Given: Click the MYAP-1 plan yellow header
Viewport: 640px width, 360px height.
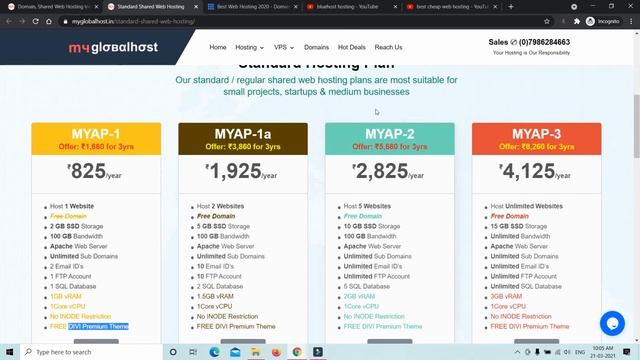Looking at the screenshot, I should point(96,139).
